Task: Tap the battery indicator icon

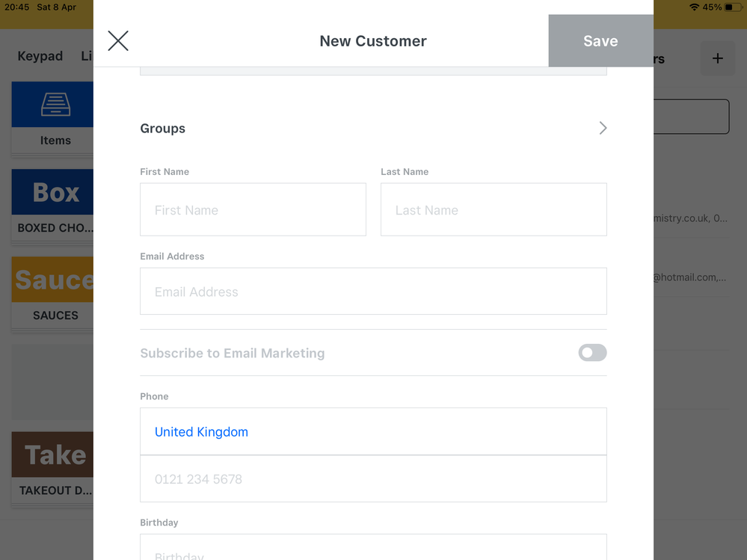Action: point(732,7)
